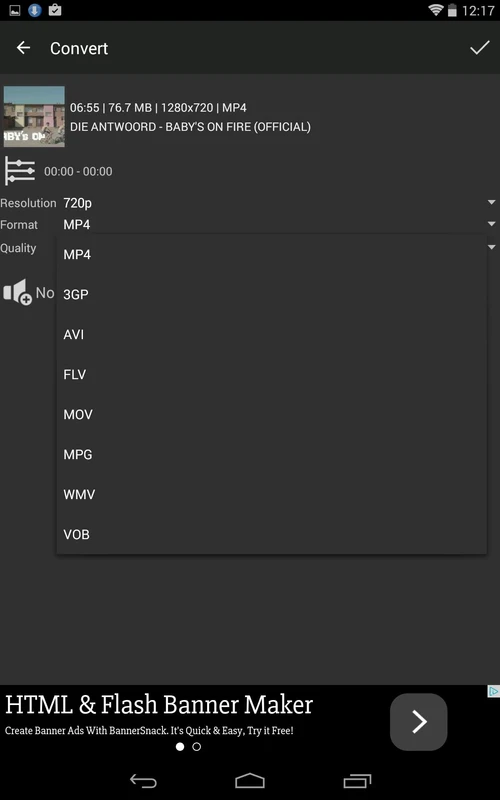The height and width of the screenshot is (800, 500).
Task: Open the Baby's on Fire video thumbnail
Action: coord(34,116)
